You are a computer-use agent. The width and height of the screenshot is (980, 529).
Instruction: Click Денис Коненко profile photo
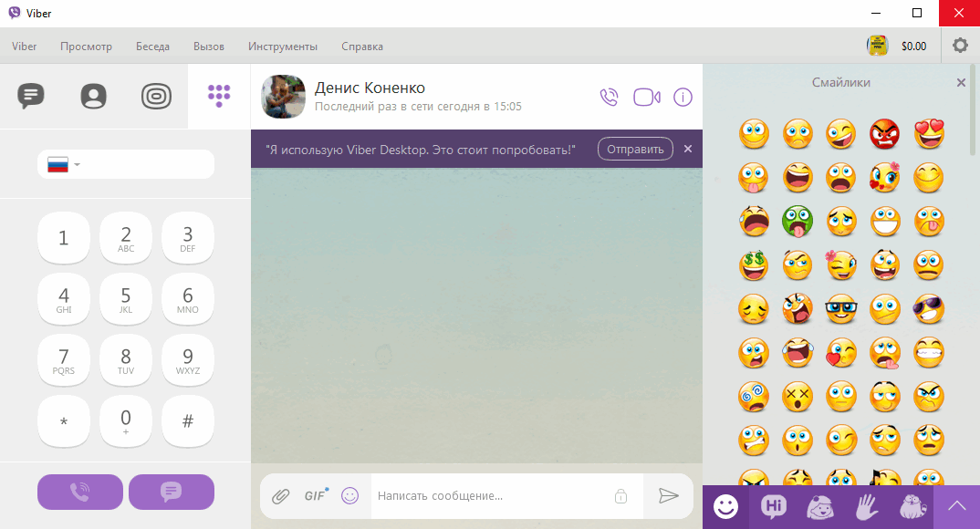(283, 97)
